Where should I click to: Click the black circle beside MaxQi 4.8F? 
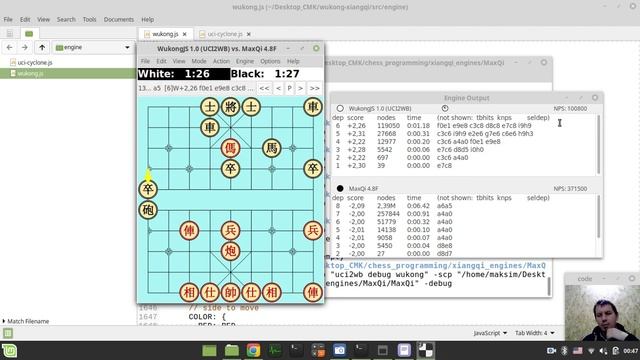pos(340,189)
